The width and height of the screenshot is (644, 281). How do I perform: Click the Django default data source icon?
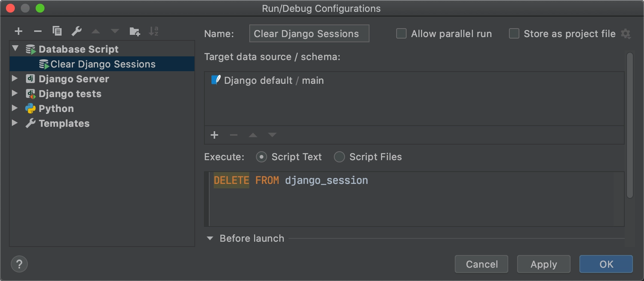[216, 80]
